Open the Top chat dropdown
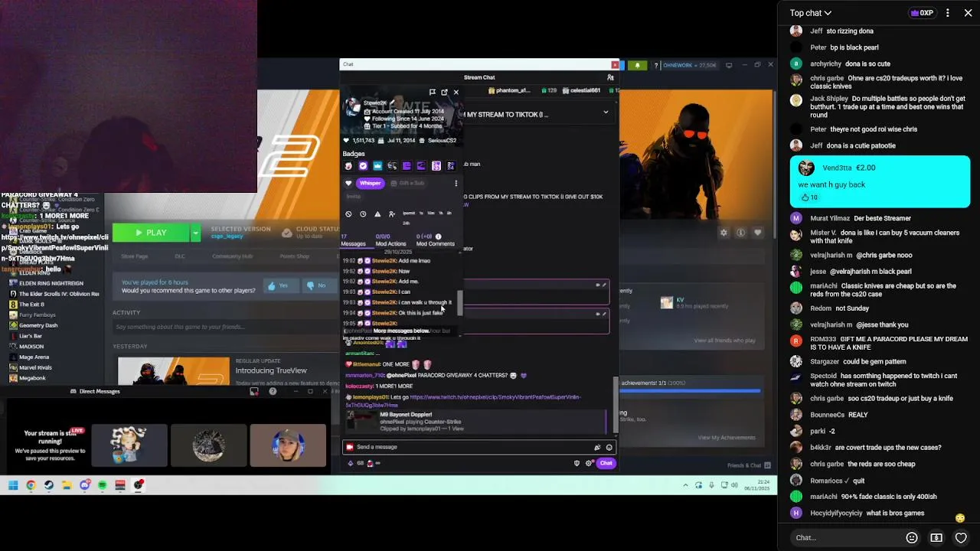Screen dimensions: 980x551 coord(811,13)
